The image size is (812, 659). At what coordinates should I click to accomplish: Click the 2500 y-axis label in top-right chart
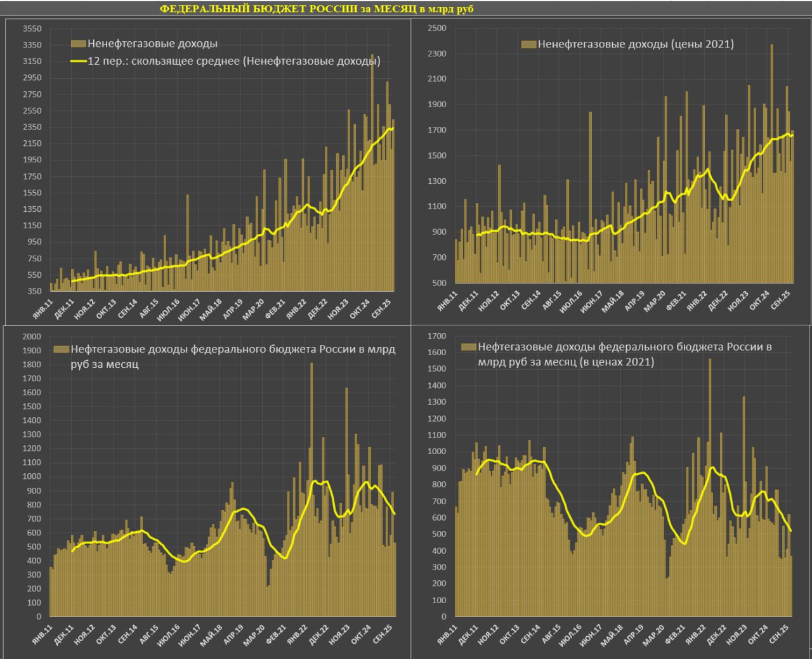click(x=436, y=28)
